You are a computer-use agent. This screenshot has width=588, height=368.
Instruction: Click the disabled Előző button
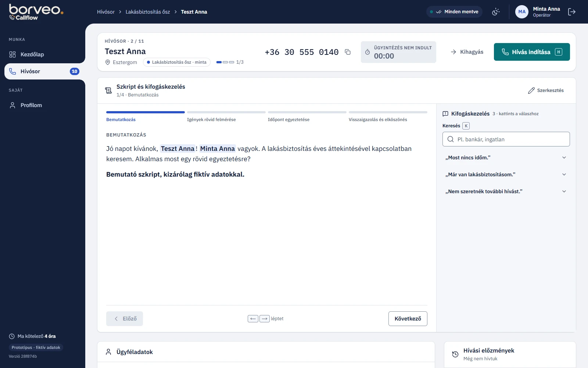(125, 319)
